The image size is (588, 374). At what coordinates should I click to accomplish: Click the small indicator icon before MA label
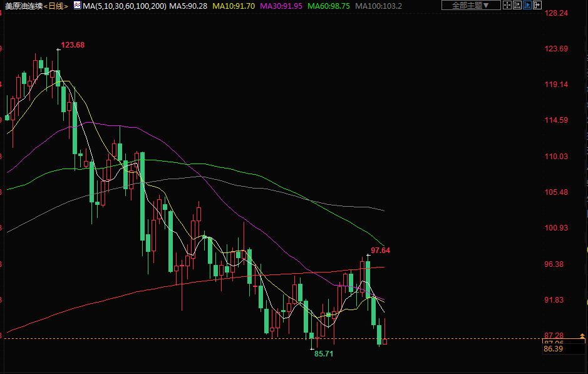tap(76, 6)
